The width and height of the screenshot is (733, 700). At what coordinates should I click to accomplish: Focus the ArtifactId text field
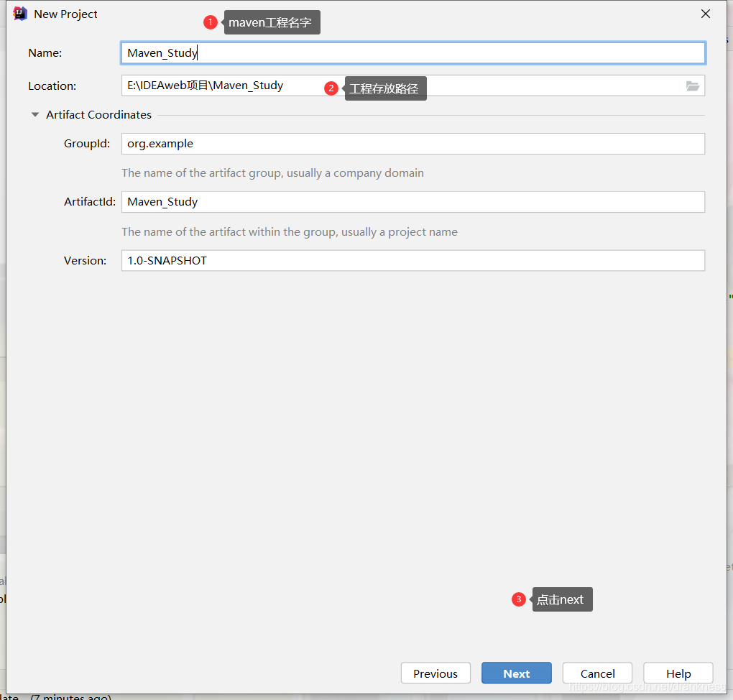412,202
